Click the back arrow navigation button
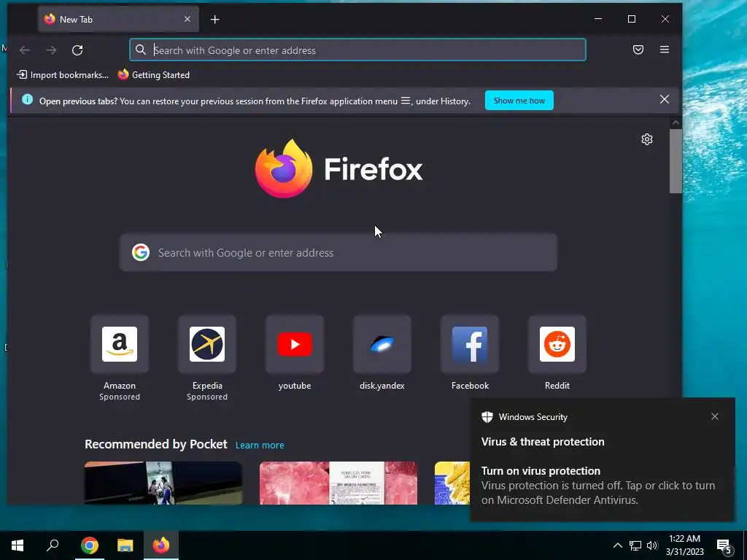Screen dimensions: 747x560 (x=25, y=50)
